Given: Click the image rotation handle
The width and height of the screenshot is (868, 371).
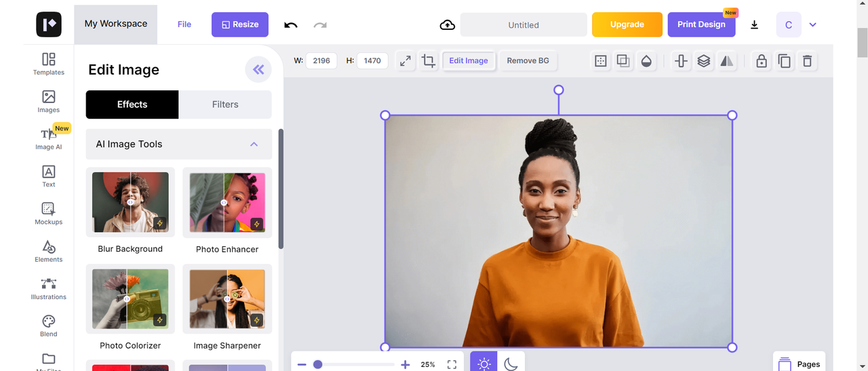Looking at the screenshot, I should pos(559,90).
